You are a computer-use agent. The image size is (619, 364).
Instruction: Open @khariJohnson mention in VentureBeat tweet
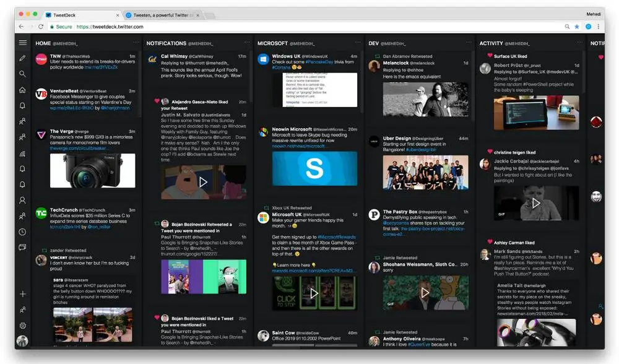click(115, 108)
